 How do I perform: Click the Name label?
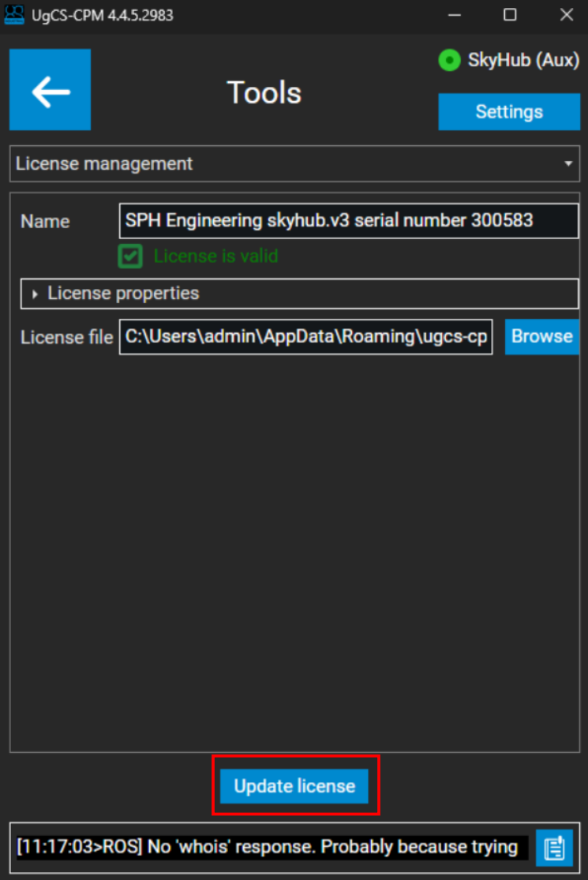coord(46,222)
